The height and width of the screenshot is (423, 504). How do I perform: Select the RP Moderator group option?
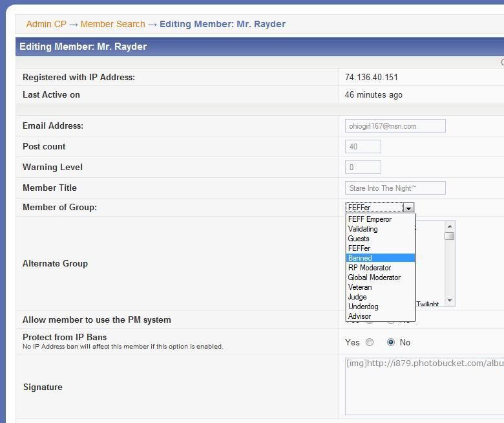(x=380, y=268)
